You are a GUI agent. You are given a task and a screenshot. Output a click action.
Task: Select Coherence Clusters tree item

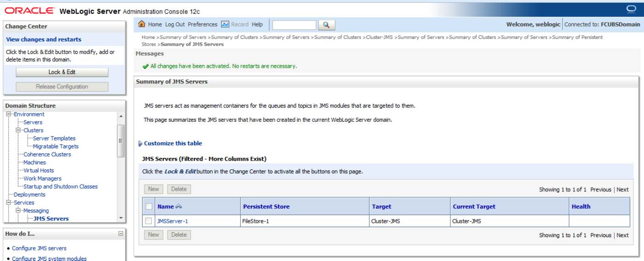point(47,154)
